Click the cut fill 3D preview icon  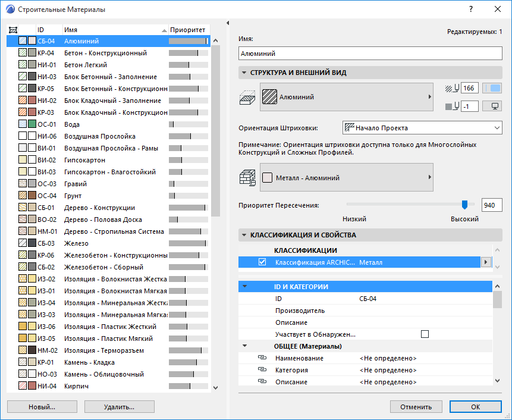247,98
